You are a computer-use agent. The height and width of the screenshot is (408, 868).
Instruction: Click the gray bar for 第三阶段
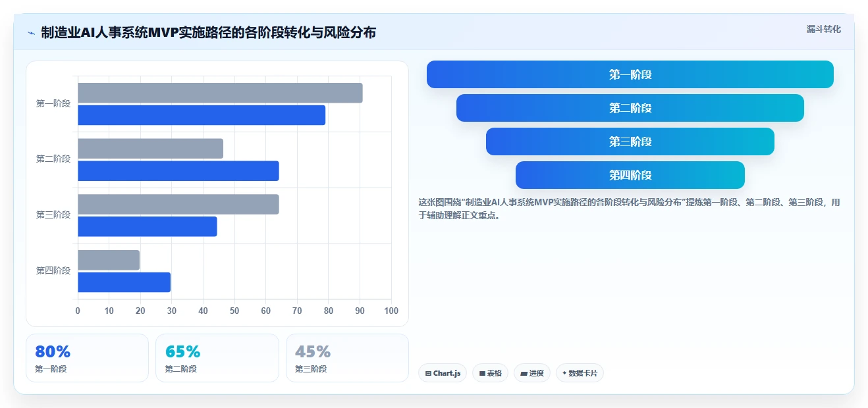[x=178, y=204]
